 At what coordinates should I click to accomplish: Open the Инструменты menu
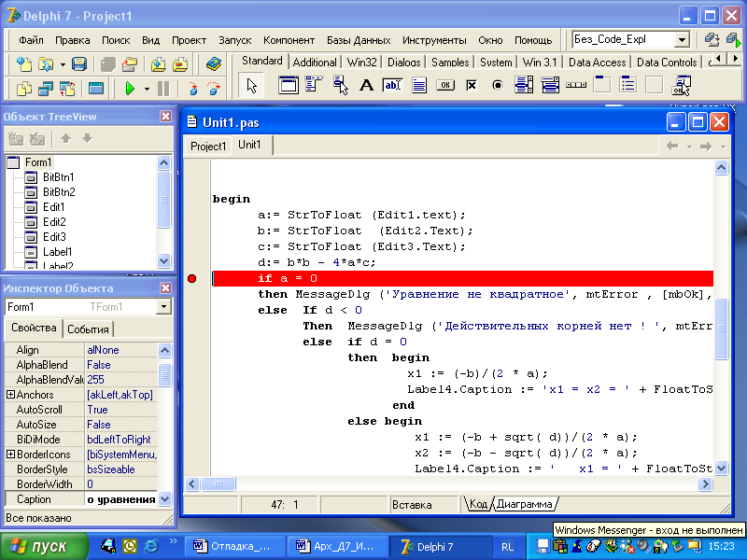coord(434,40)
